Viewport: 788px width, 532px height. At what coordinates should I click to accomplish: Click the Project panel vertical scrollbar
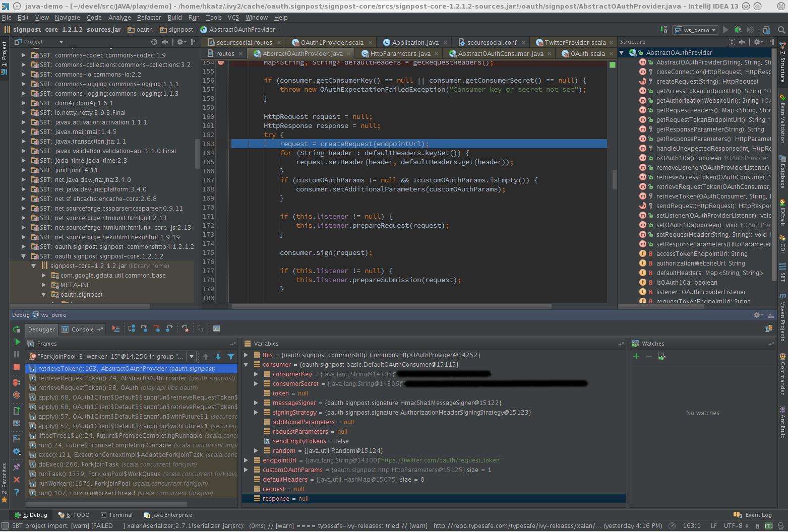[x=197, y=154]
